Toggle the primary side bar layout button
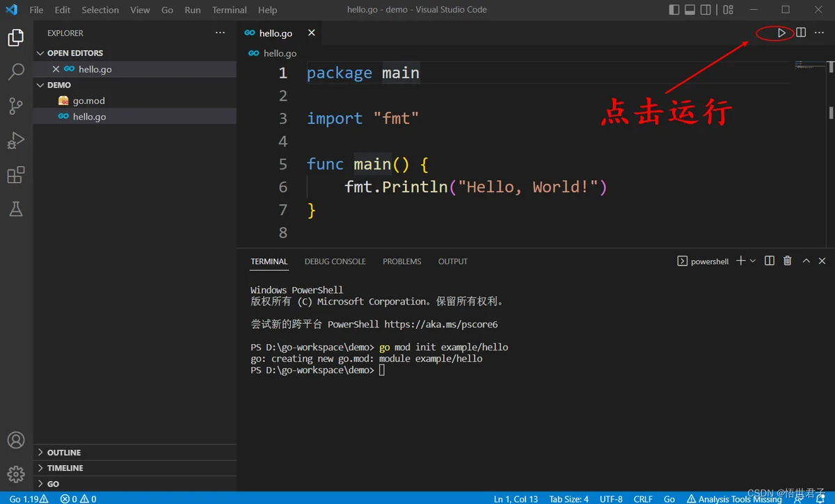Image resolution: width=835 pixels, height=504 pixels. click(x=674, y=10)
